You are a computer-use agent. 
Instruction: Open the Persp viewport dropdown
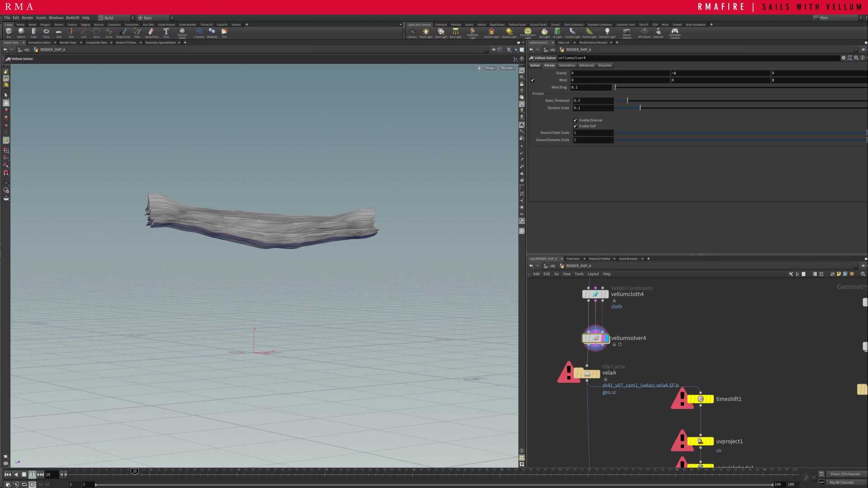pos(491,68)
